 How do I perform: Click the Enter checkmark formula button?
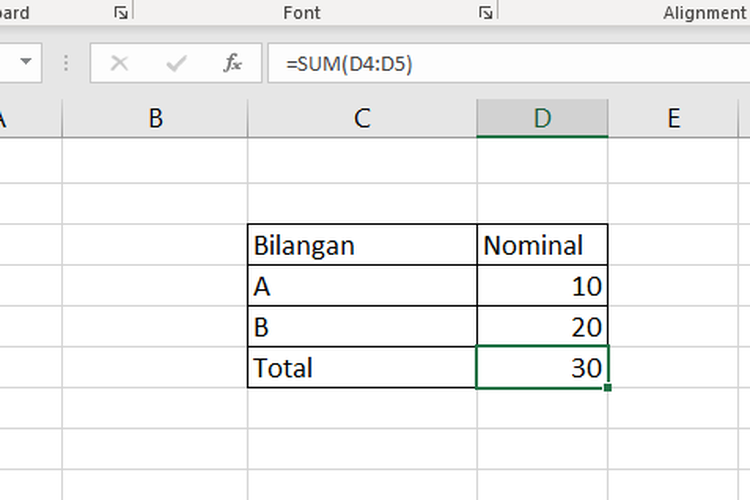point(176,63)
